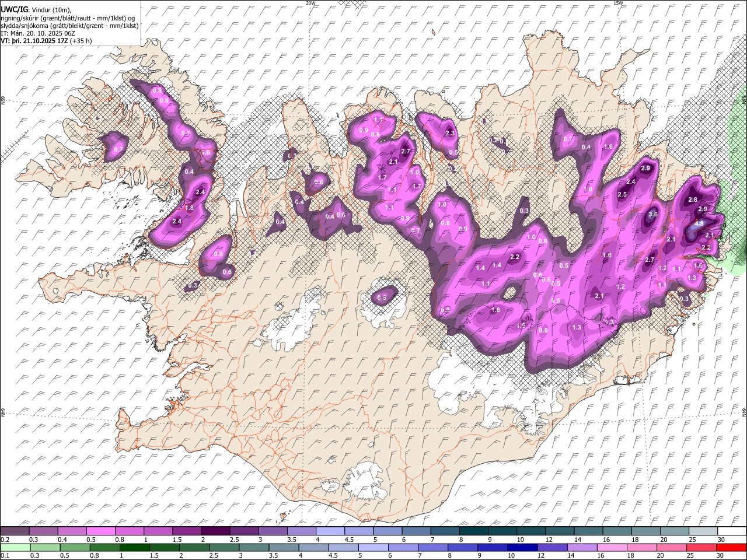Screen dimensions: 747x560
Task: Select the gray-teal 16 swatch in upper legend row
Action: pyautogui.click(x=616, y=531)
